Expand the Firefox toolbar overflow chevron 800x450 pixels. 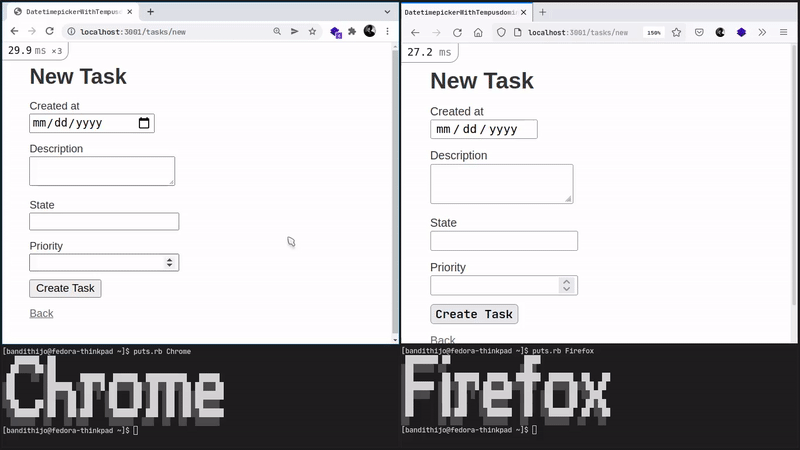(762, 32)
